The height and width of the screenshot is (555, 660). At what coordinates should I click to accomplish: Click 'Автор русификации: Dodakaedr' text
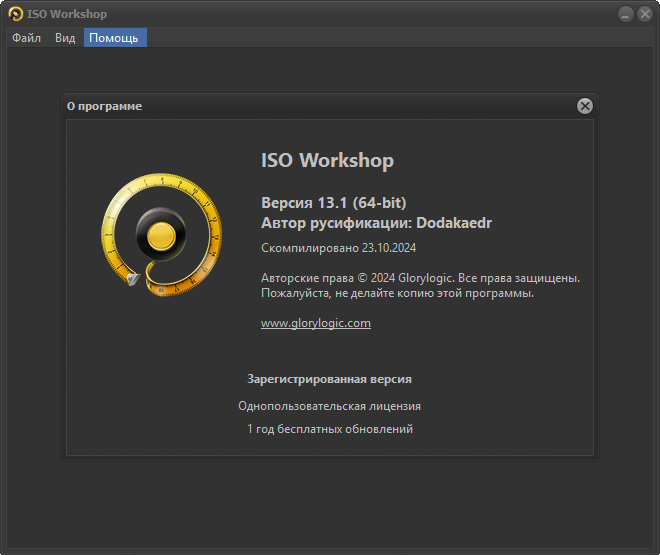pyautogui.click(x=376, y=223)
